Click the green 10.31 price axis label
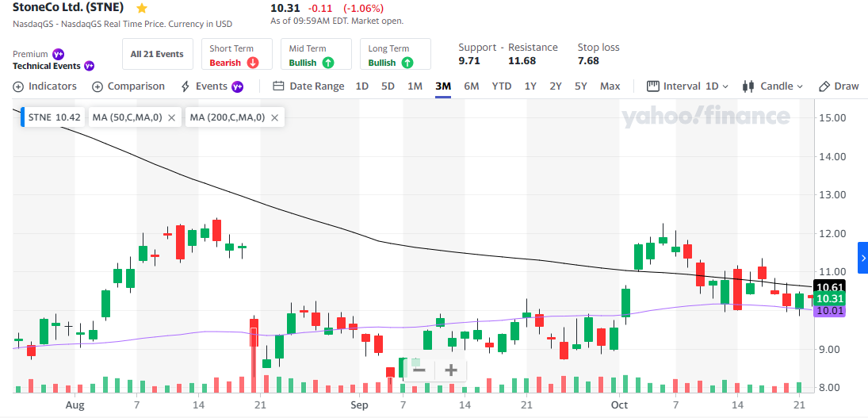The height and width of the screenshot is (418, 868). 828,299
